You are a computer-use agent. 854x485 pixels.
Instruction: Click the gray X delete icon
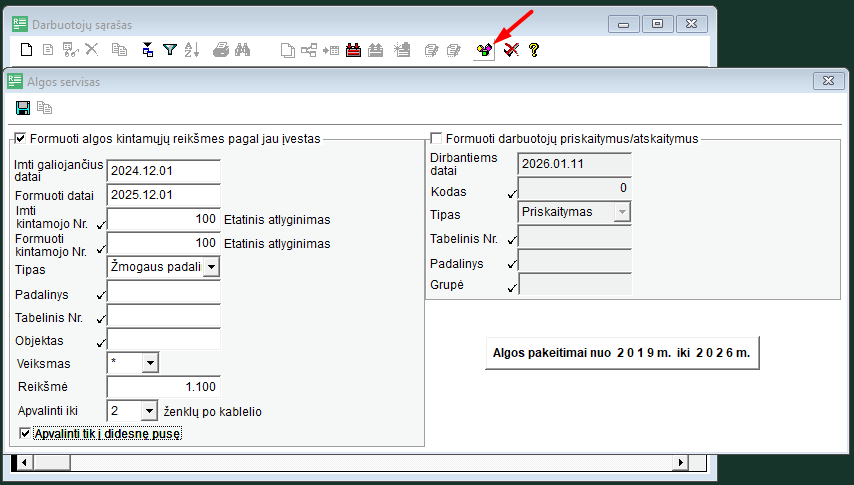point(92,50)
